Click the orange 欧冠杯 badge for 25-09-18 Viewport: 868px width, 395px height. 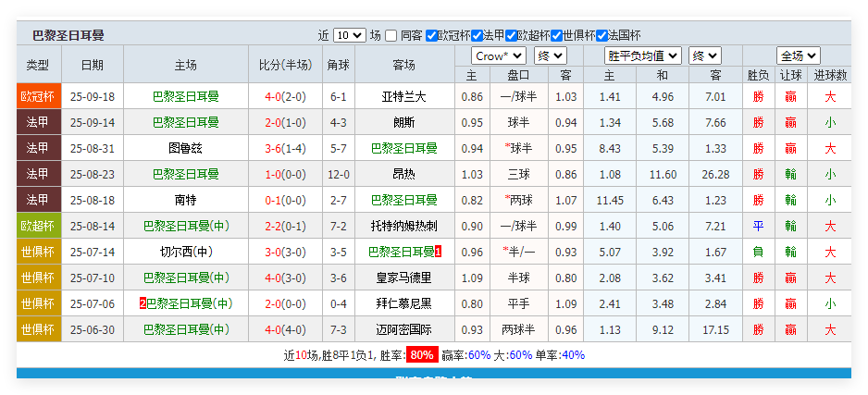pyautogui.click(x=38, y=96)
